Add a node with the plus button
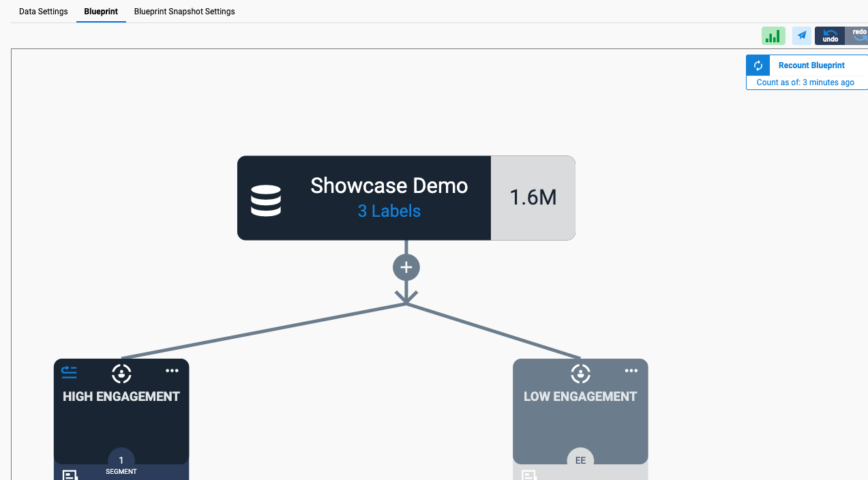The image size is (868, 480). tap(406, 267)
